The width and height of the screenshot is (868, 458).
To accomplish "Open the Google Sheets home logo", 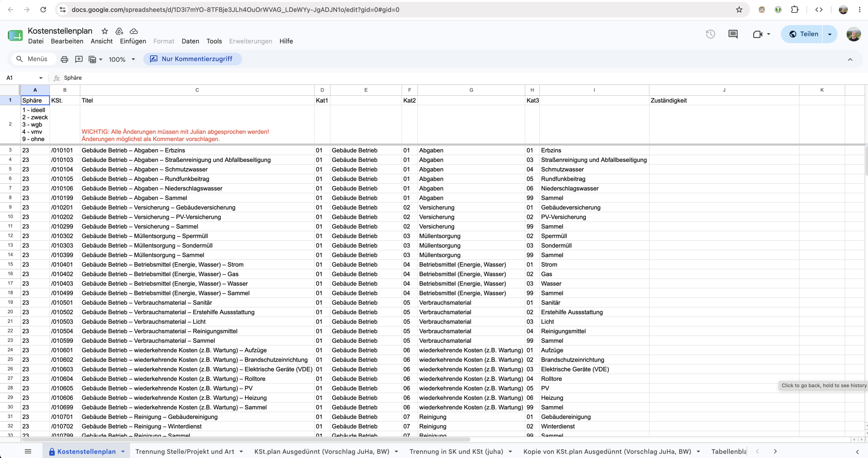I will (15, 35).
